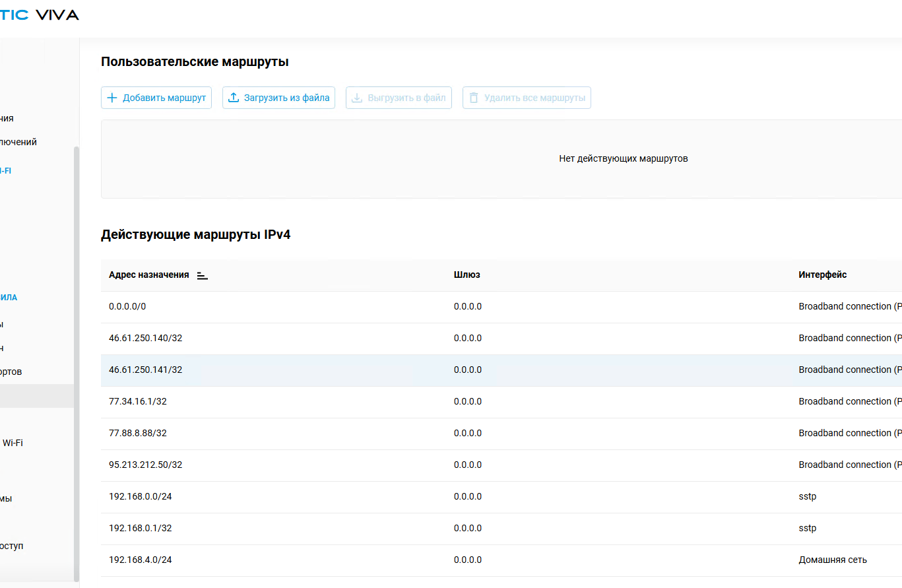Click the Удалить все маршруты button
The height and width of the screenshot is (588, 902).
click(527, 98)
